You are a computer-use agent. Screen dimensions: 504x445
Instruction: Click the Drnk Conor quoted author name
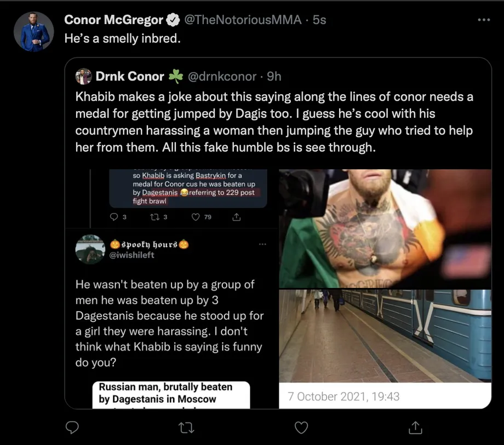tap(130, 77)
